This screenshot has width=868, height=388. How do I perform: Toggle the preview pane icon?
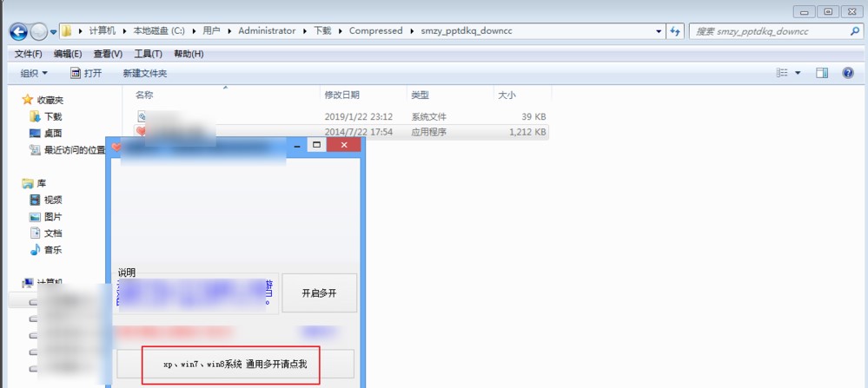pos(822,73)
